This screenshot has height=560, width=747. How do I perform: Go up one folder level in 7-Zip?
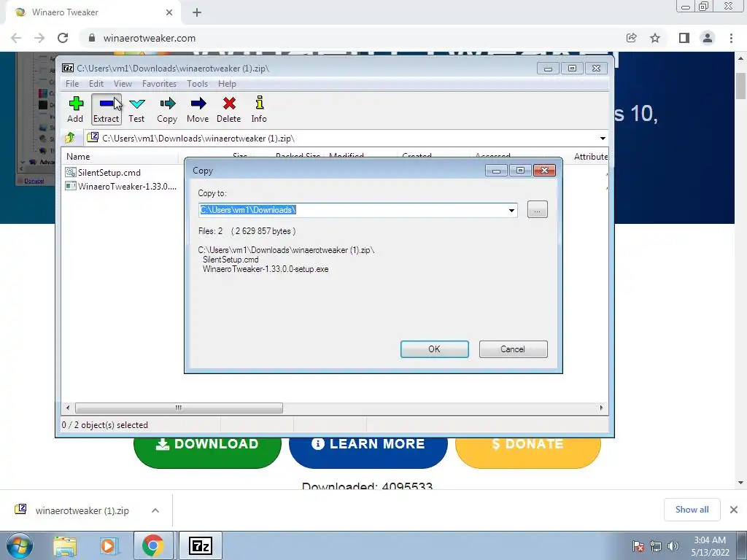70,138
